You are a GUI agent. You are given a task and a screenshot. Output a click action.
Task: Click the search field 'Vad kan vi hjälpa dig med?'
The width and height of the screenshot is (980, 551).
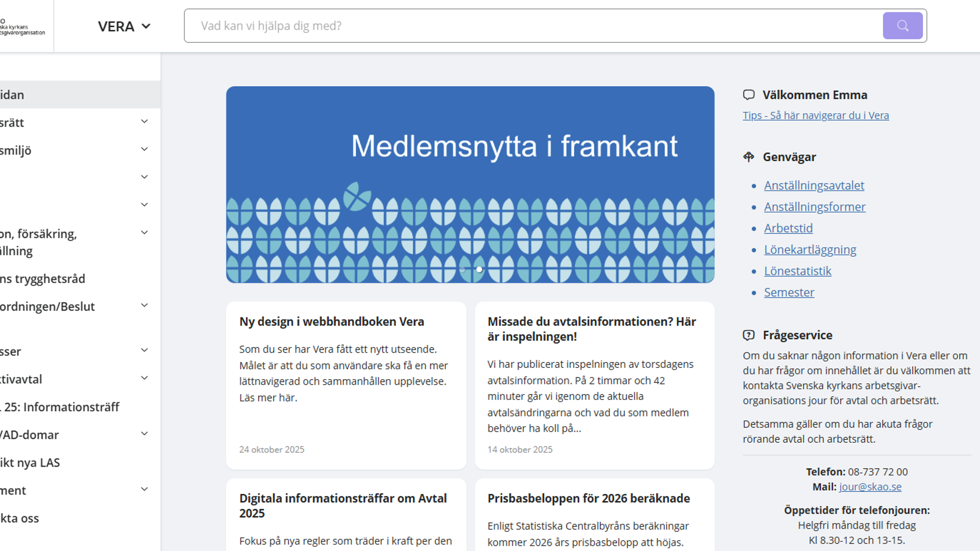tap(531, 26)
